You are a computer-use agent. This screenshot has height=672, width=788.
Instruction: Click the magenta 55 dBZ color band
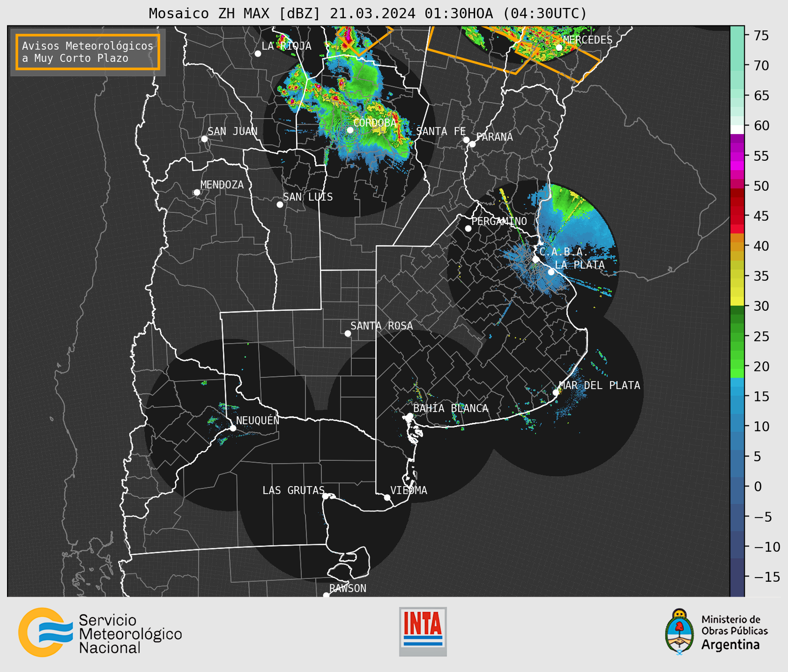(x=737, y=156)
